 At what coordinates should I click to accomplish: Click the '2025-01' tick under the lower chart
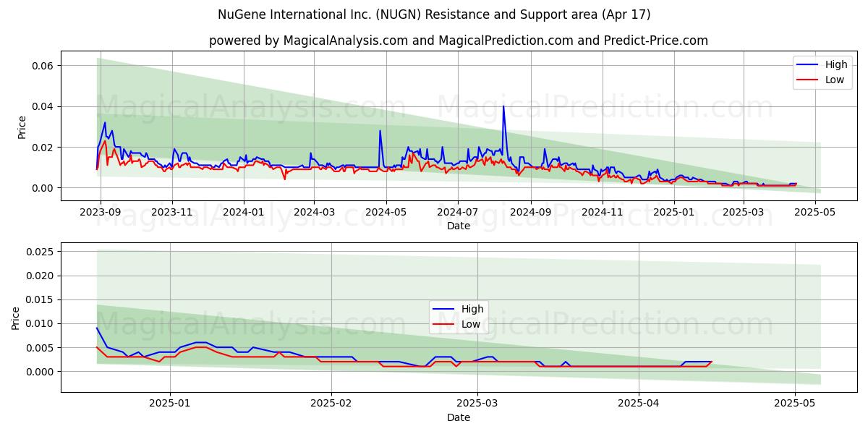coord(169,404)
